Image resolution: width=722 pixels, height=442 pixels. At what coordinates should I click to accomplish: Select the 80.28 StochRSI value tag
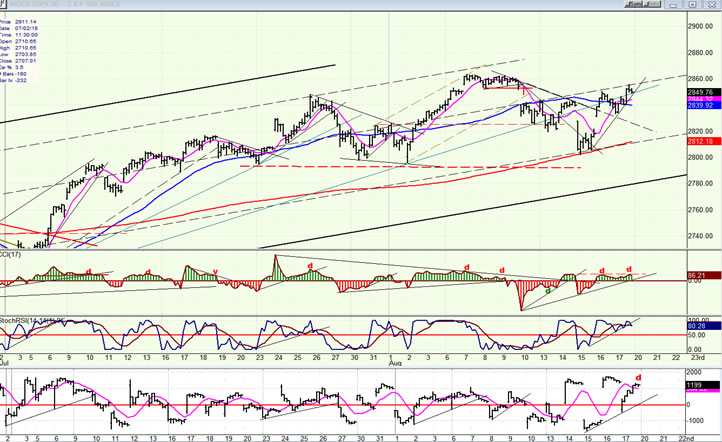click(703, 326)
